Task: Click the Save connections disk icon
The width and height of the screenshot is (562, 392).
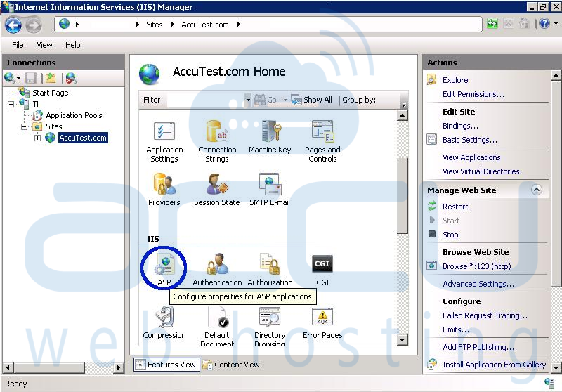Action: 31,78
